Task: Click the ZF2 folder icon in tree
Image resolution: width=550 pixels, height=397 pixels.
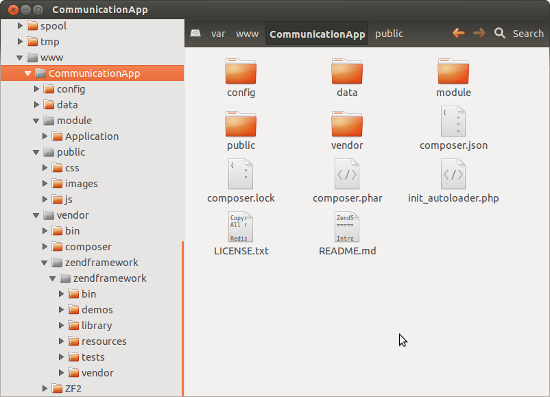Action: point(57,389)
